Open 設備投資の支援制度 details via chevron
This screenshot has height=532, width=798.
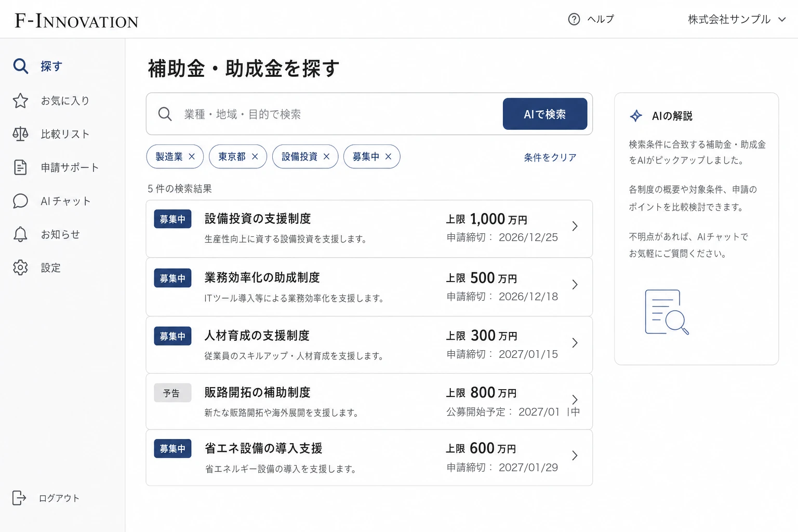pyautogui.click(x=575, y=226)
